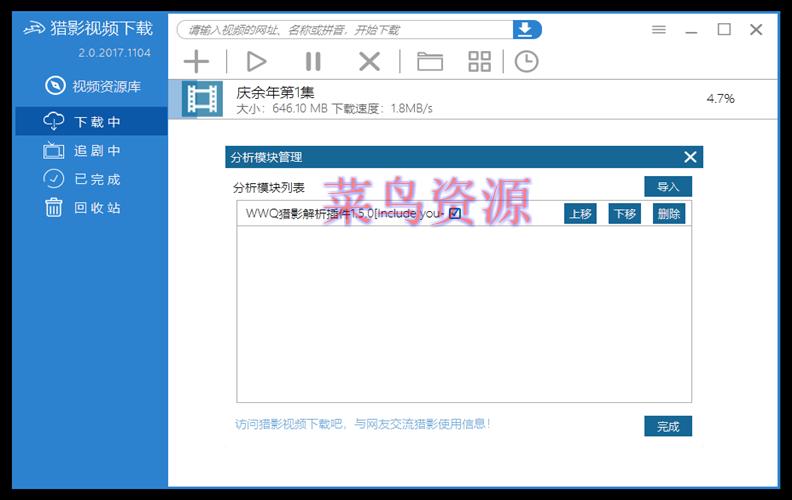Click 下移 to move the plugin down
This screenshot has height=500, width=792.
[x=624, y=214]
